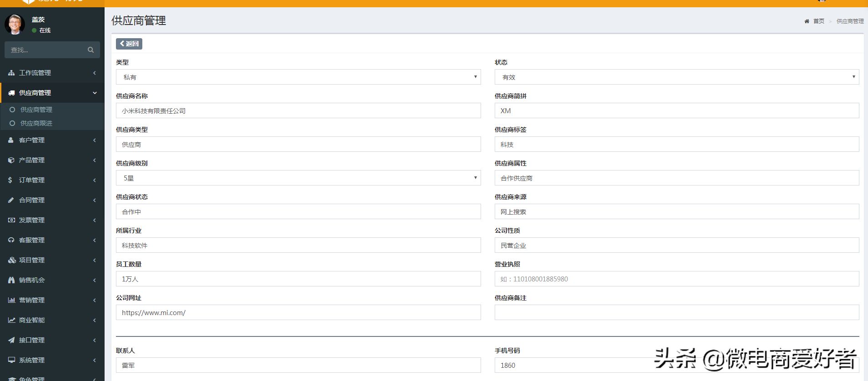
Task: Open the 客服管理 sidebar menu
Action: (52, 240)
